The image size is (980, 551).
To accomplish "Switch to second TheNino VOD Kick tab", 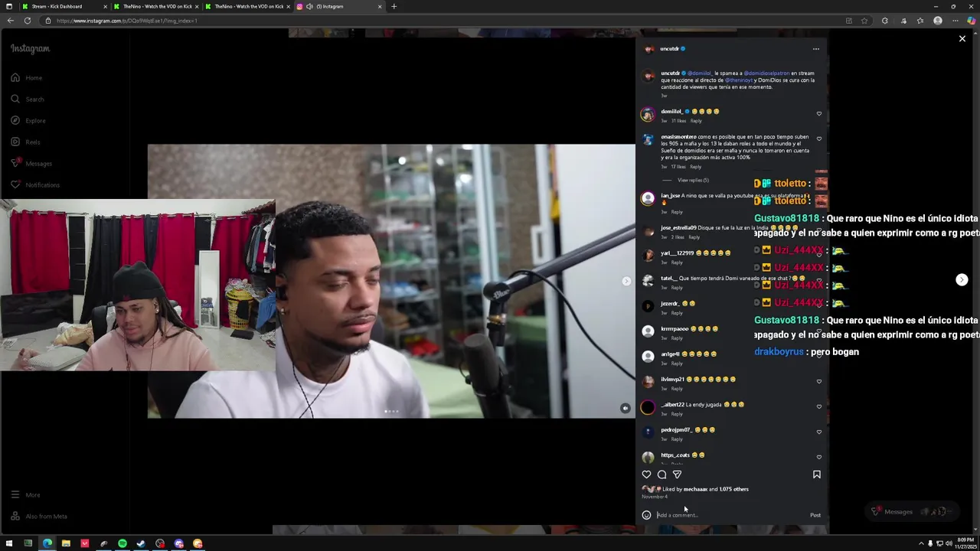I will pos(249,6).
